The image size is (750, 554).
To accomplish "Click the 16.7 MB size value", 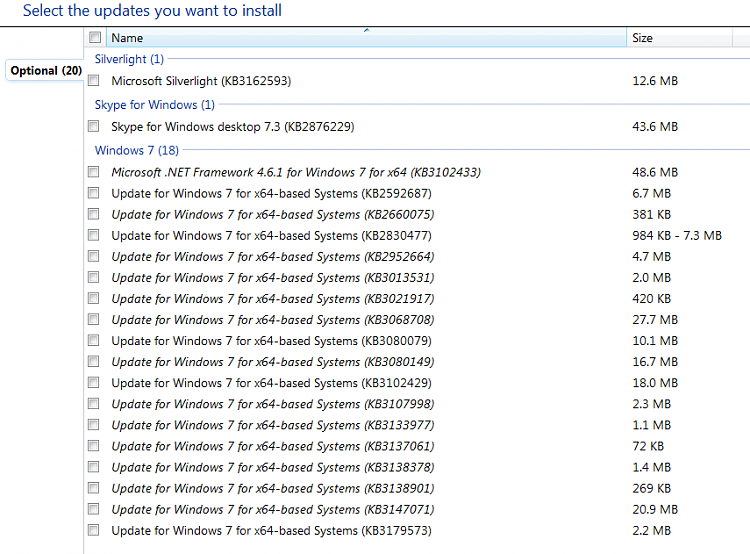I will coord(655,362).
